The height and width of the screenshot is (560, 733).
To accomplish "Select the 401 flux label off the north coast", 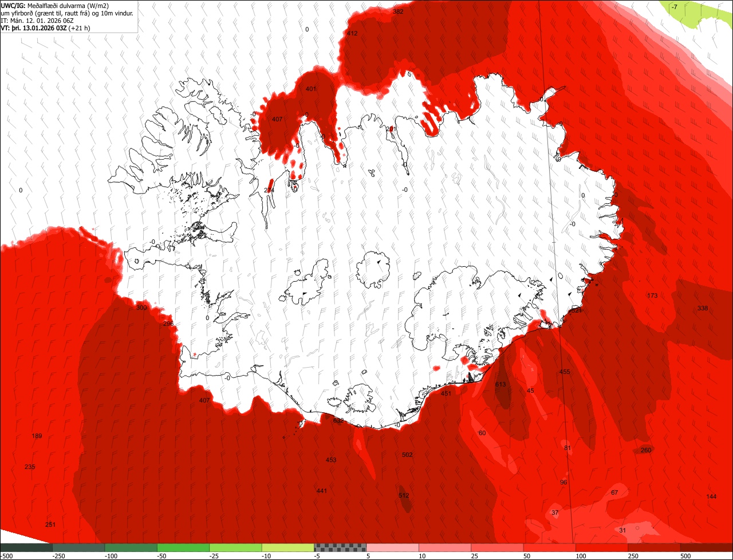I will click(x=311, y=89).
